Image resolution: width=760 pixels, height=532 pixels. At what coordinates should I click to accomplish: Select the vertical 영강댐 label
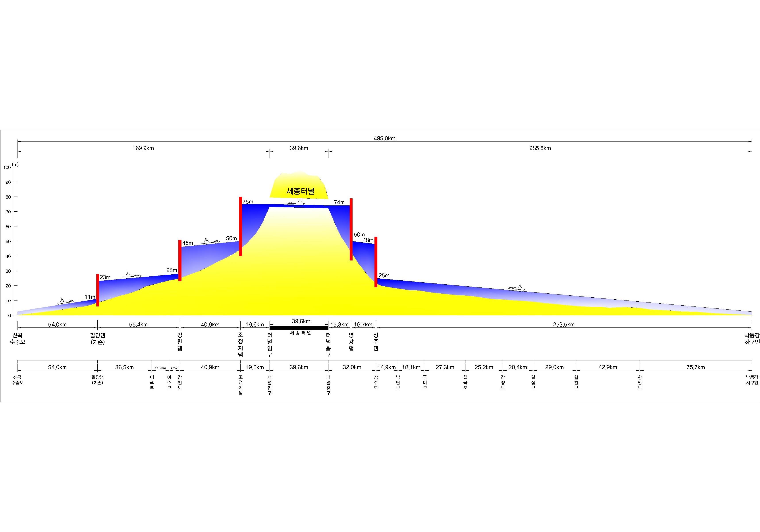351,342
